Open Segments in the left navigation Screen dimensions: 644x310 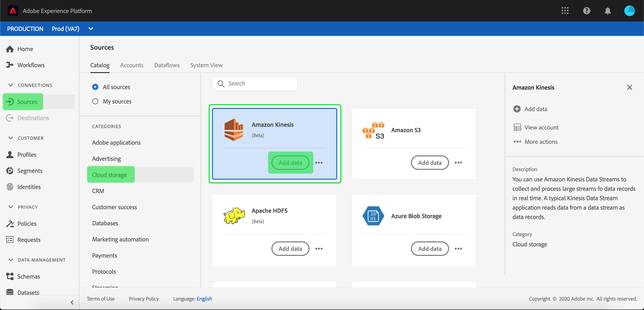pyautogui.click(x=30, y=170)
